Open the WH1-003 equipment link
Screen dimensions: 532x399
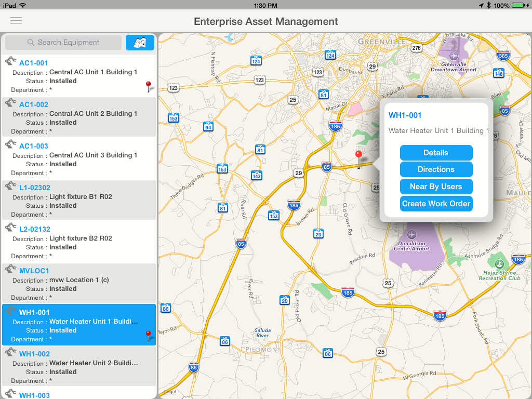tap(35, 395)
